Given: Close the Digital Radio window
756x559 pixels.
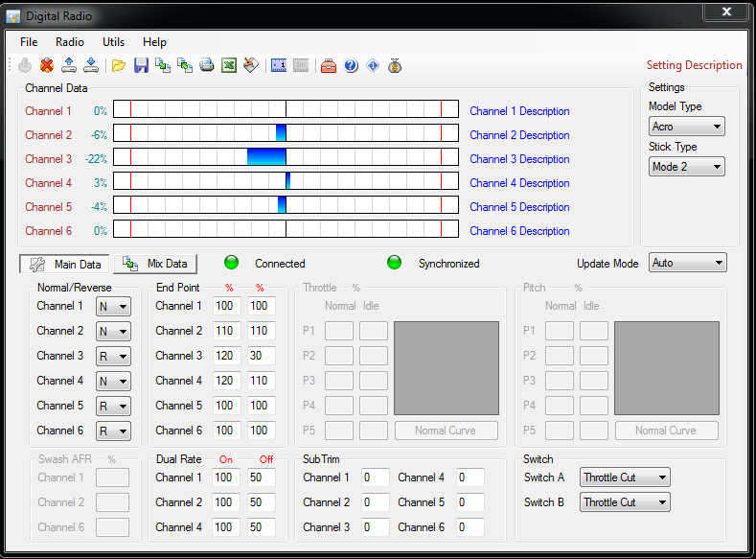Looking at the screenshot, I should pos(727,12).
